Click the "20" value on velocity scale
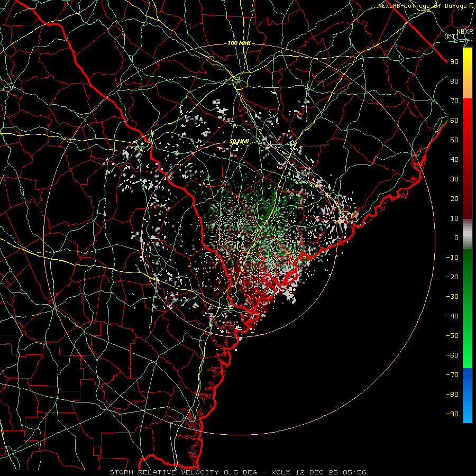The height and width of the screenshot is (476, 476). (454, 198)
